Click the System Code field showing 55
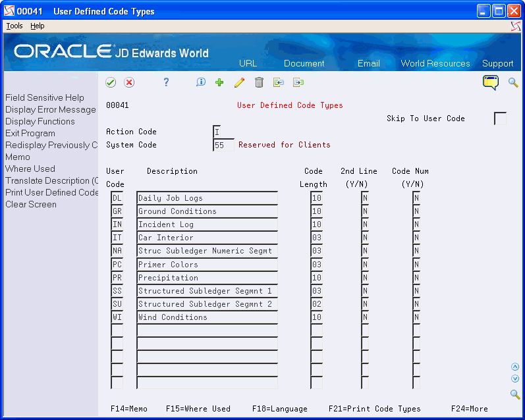The height and width of the screenshot is (420, 525). 224,145
